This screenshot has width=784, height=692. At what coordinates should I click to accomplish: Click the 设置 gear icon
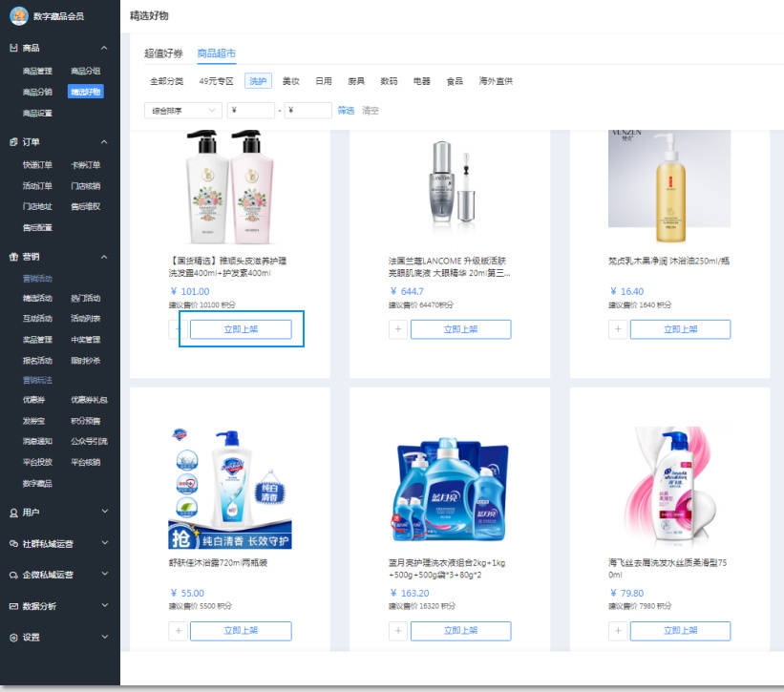(14, 638)
